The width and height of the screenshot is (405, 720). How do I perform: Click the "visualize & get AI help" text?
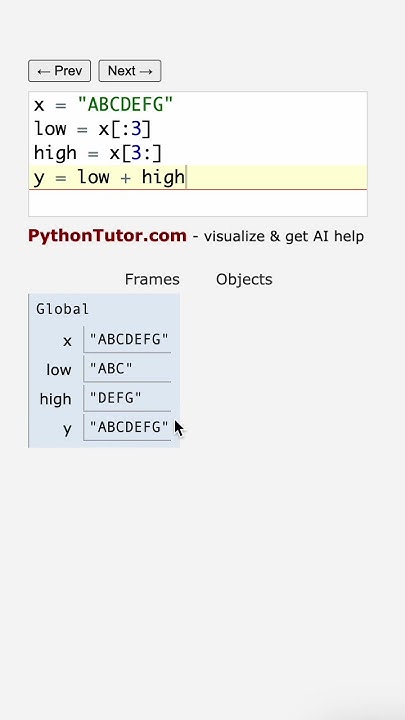pyautogui.click(x=284, y=236)
